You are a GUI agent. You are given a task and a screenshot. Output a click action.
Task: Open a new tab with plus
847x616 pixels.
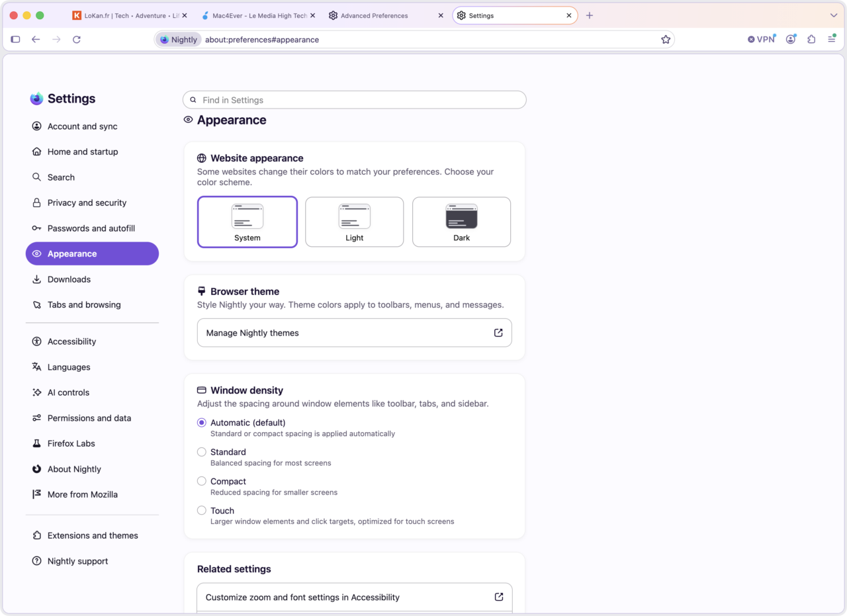tap(590, 15)
